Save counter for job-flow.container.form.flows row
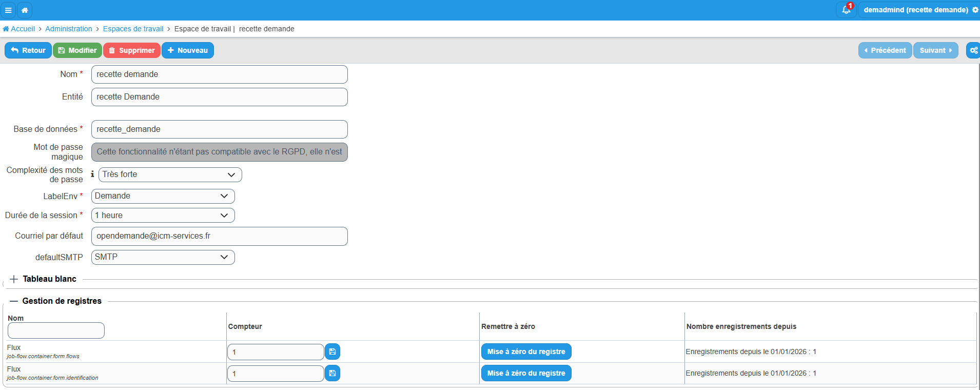The width and height of the screenshot is (980, 390). (332, 352)
